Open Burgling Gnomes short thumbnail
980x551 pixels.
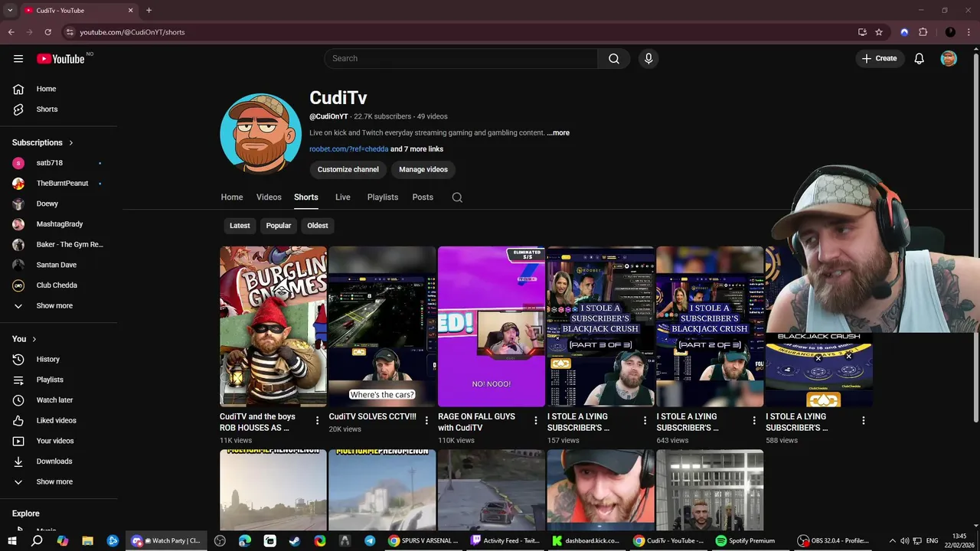(273, 327)
